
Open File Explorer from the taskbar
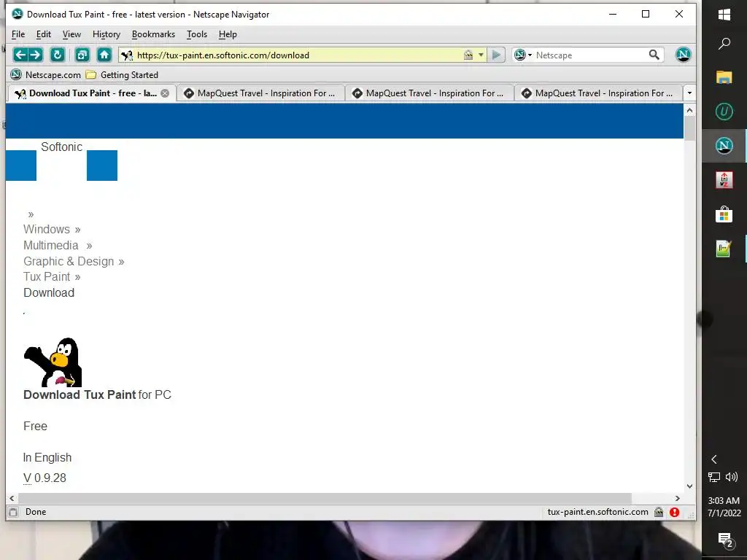click(724, 77)
